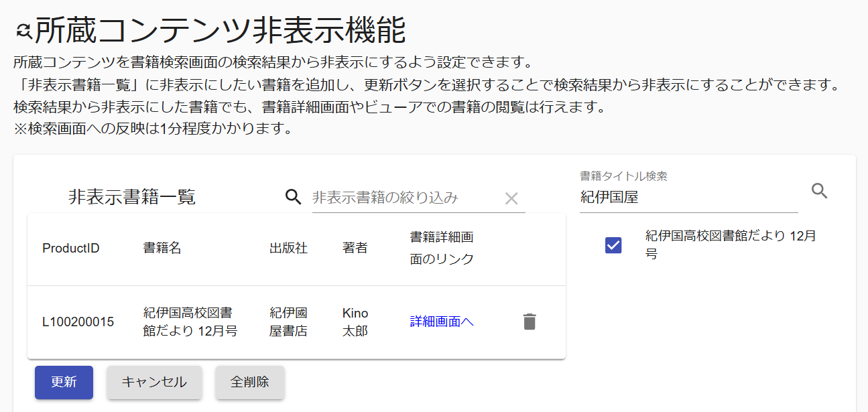This screenshot has width=868, height=412.
Task: Click the 更新 button
Action: point(64,383)
